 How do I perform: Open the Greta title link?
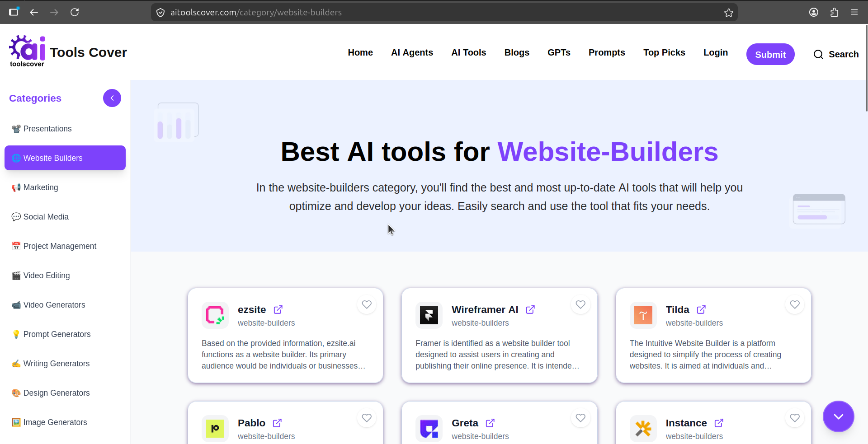pos(465,423)
